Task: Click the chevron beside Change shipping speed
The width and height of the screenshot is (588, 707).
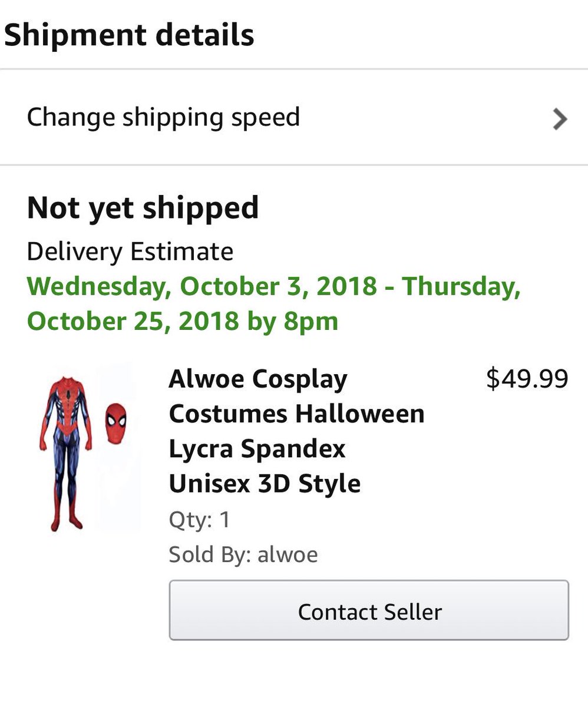Action: tap(560, 119)
